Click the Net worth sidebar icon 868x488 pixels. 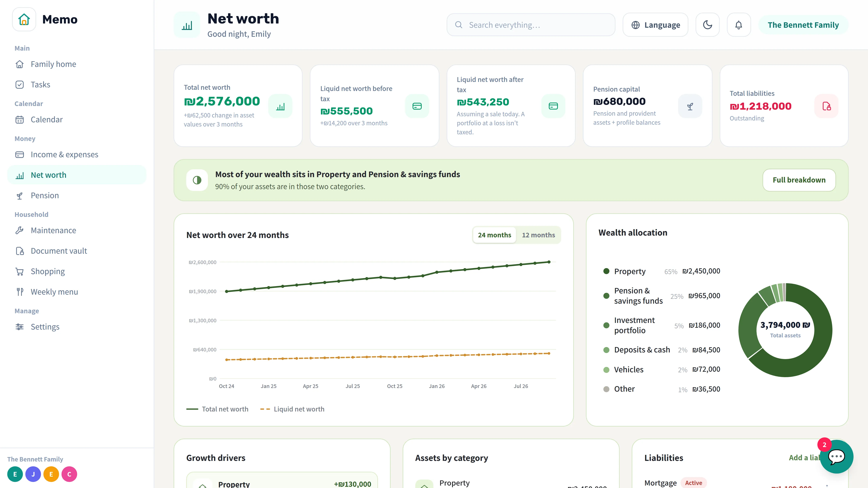pos(19,175)
